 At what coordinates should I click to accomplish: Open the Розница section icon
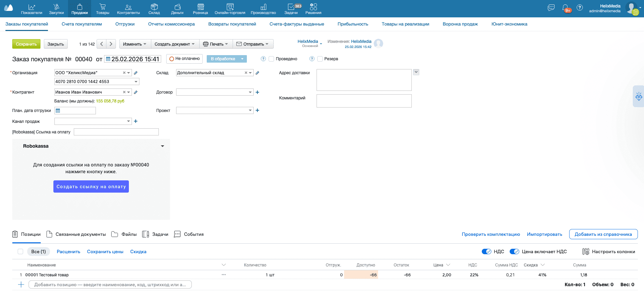tap(201, 7)
